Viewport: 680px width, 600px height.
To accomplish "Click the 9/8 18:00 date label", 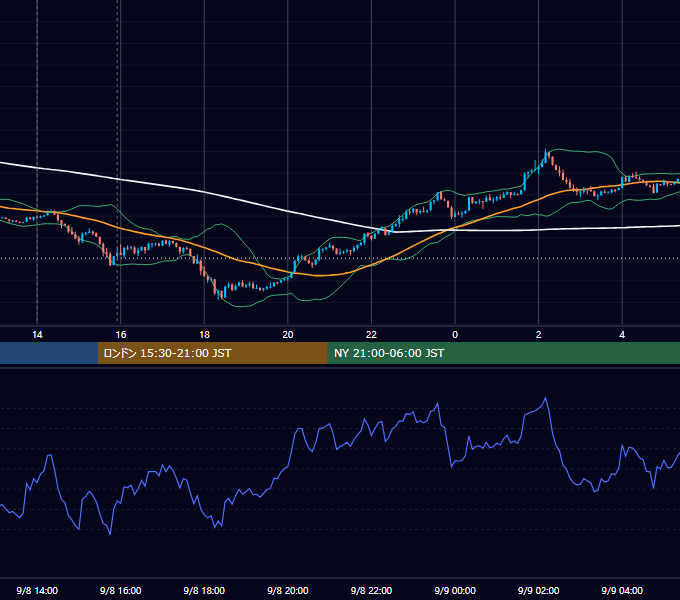I will click(x=204, y=591).
